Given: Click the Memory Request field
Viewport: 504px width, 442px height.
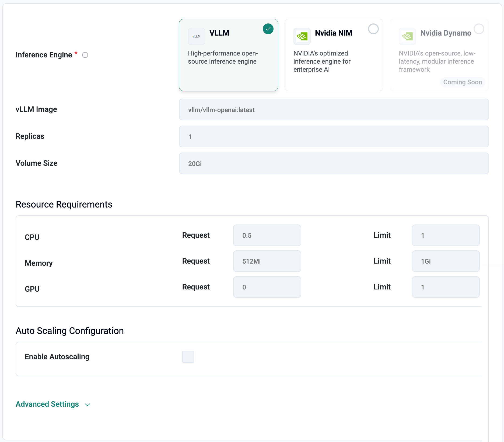Looking at the screenshot, I should (x=267, y=261).
